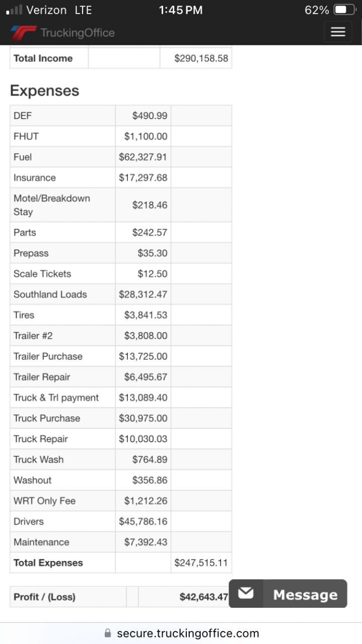Tap the battery indicator in status bar
The image size is (362, 644).
tap(344, 10)
